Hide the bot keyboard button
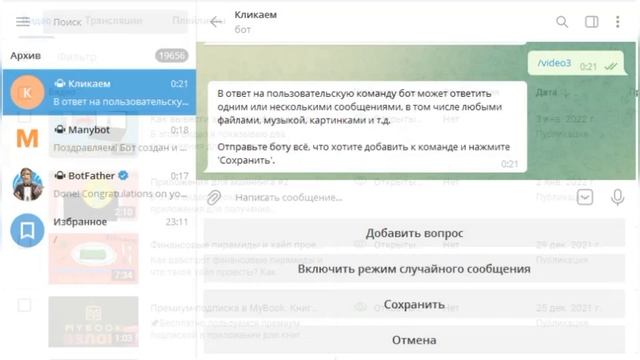640x360 pixels. pos(585,198)
